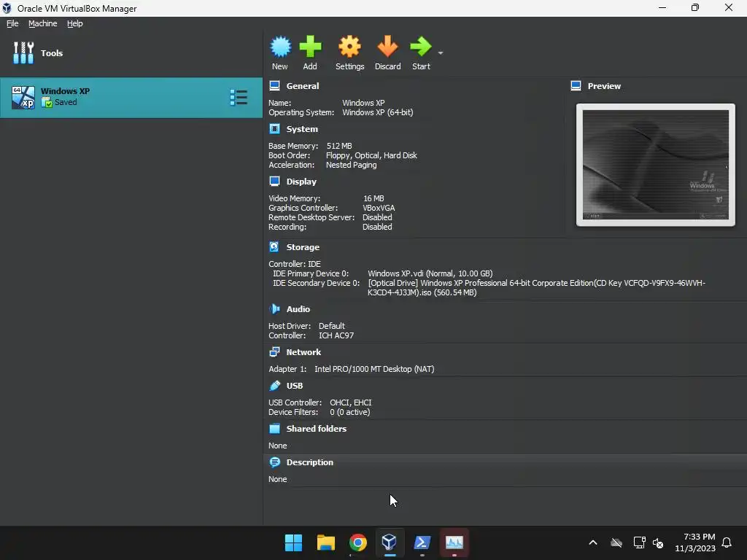Click the 512 MB base memory value

(x=339, y=146)
